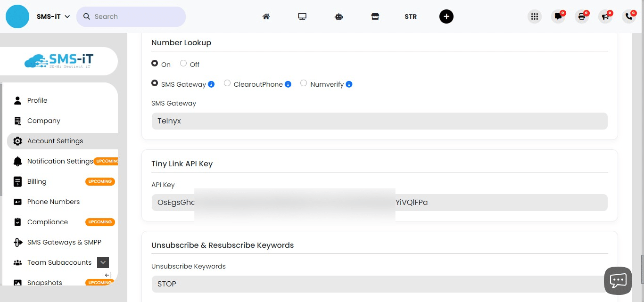
Task: Open SMS Gateways & SMPP settings
Action: [x=64, y=242]
